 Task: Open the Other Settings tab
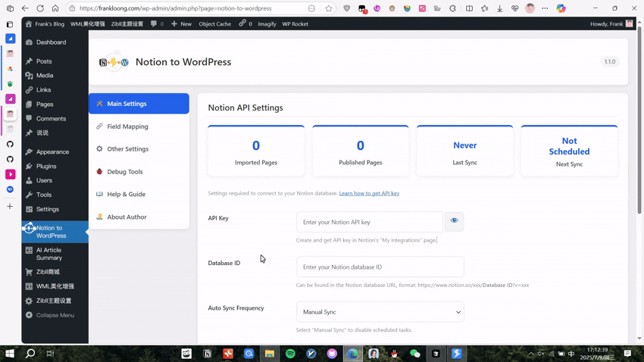139,149
